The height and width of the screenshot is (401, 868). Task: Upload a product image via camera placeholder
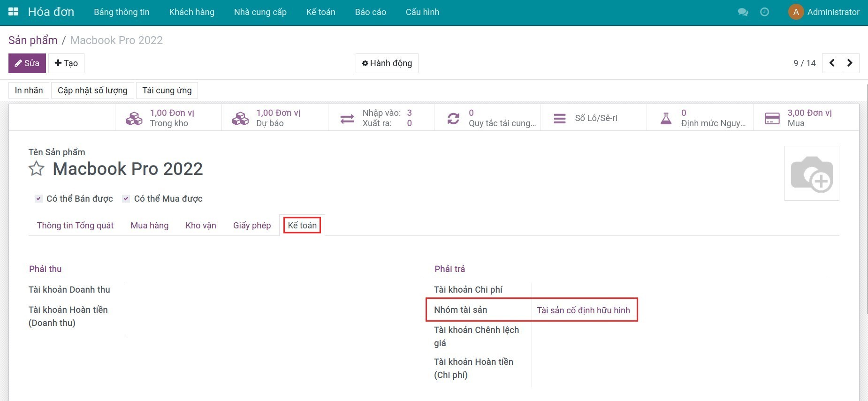point(812,174)
